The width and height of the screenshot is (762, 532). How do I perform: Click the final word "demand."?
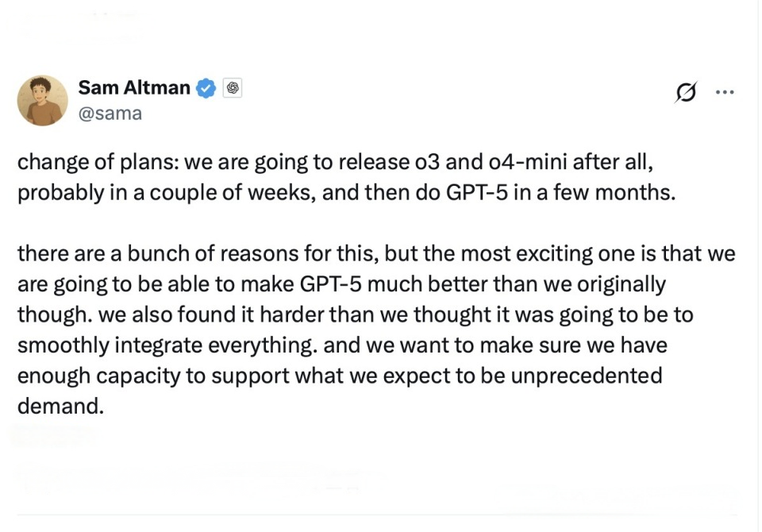click(61, 406)
